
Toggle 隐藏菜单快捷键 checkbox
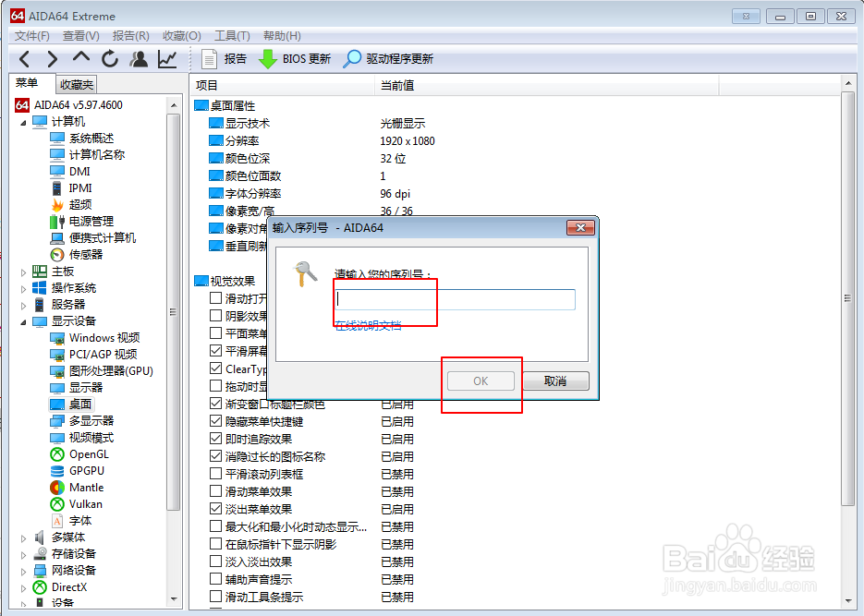point(216,421)
